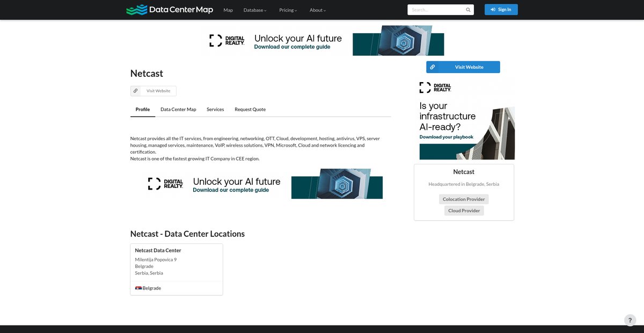Expand the Database dropdown menu
Image resolution: width=644 pixels, height=333 pixels.
tap(255, 10)
